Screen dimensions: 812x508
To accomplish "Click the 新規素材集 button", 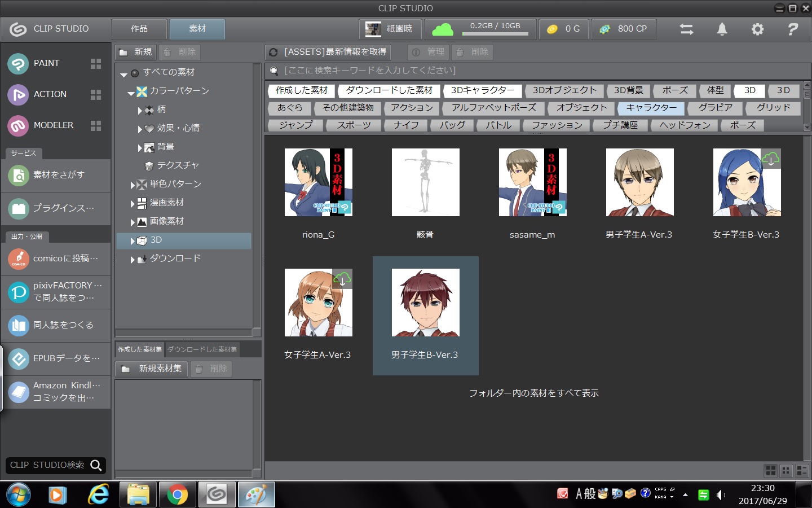I will pyautogui.click(x=151, y=369).
